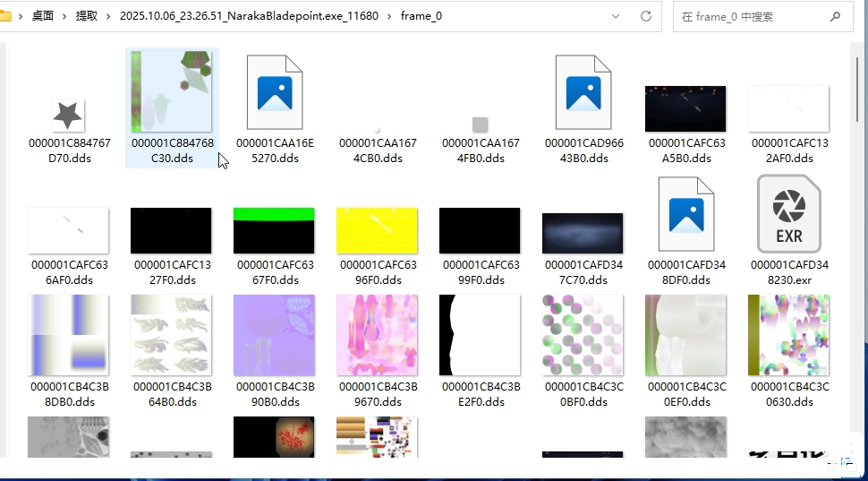Click the 在 frame_0 中搜索 search box

click(x=762, y=17)
